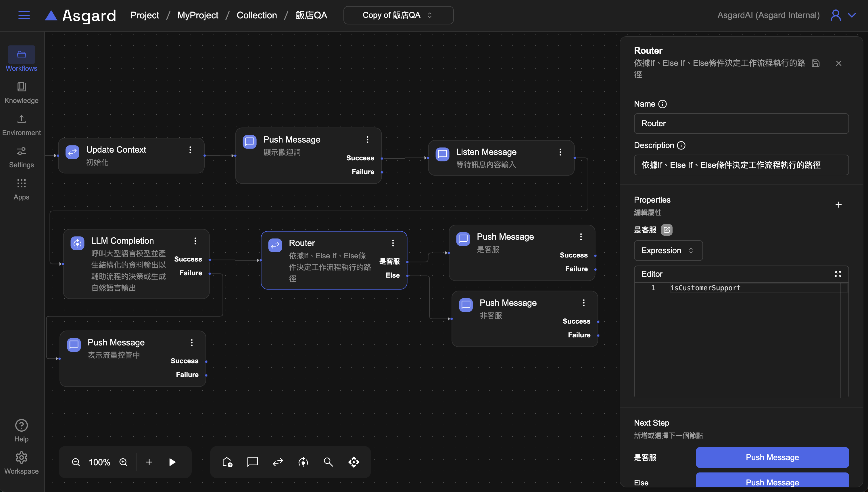Click the play run workflow button
The width and height of the screenshot is (868, 492).
[x=172, y=462]
